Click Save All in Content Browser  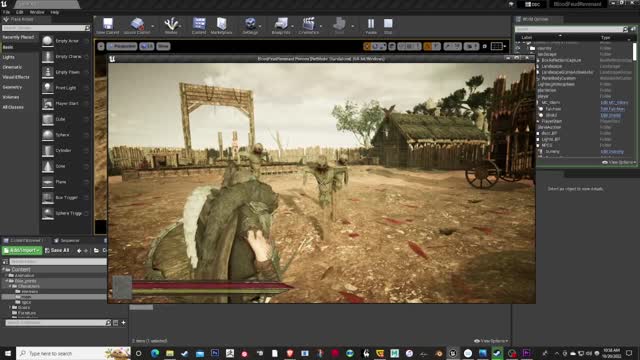coord(57,250)
